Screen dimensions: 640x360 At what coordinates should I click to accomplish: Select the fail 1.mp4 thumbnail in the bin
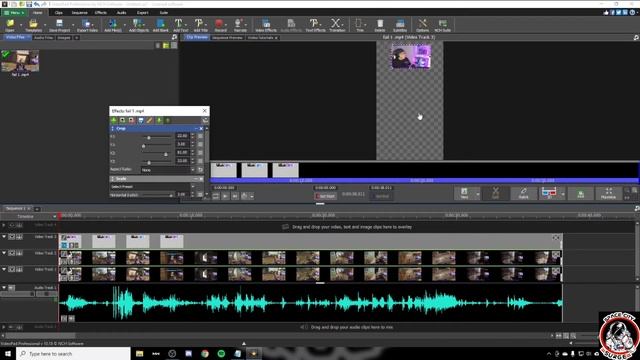pyautogui.click(x=20, y=61)
